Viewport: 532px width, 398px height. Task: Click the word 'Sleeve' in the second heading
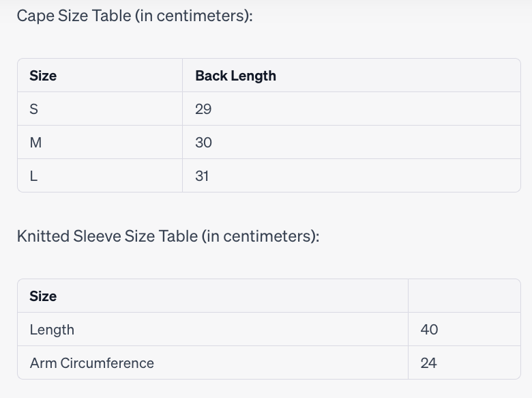coord(97,236)
